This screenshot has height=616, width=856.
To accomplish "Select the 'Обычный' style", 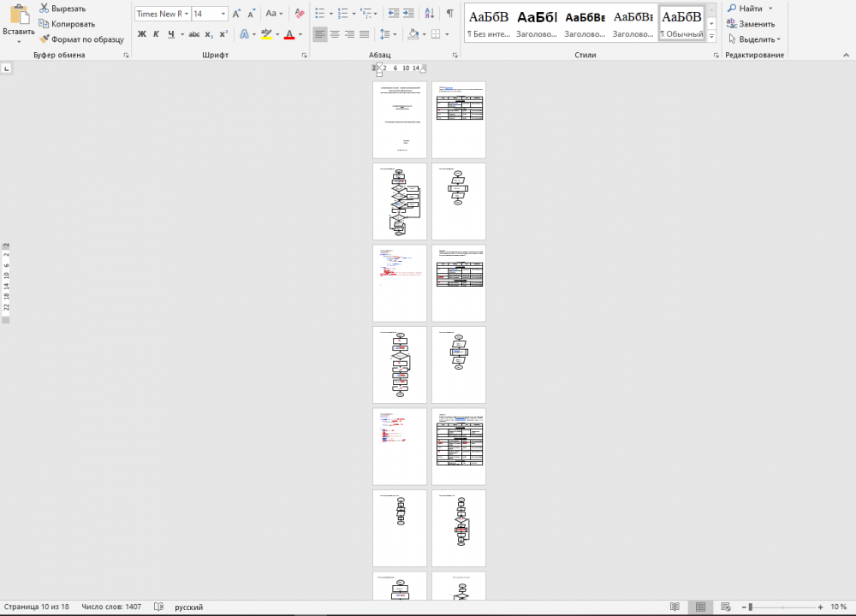I will pyautogui.click(x=681, y=24).
